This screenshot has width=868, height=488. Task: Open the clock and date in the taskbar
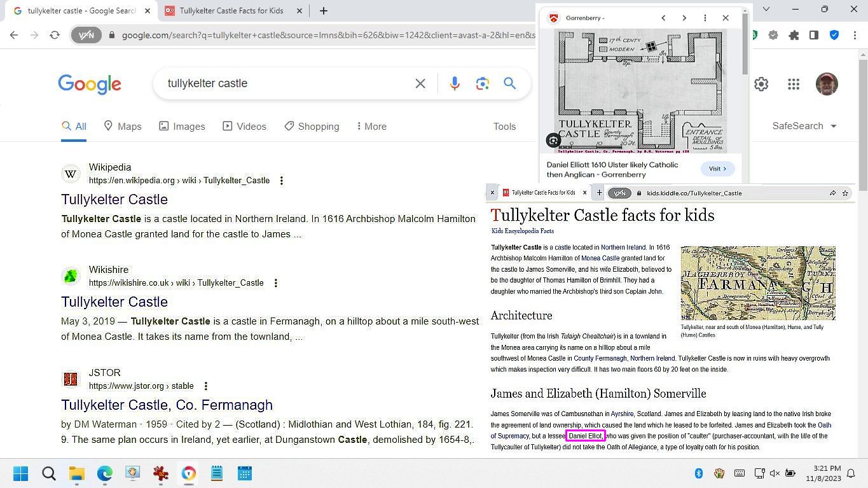(x=823, y=473)
